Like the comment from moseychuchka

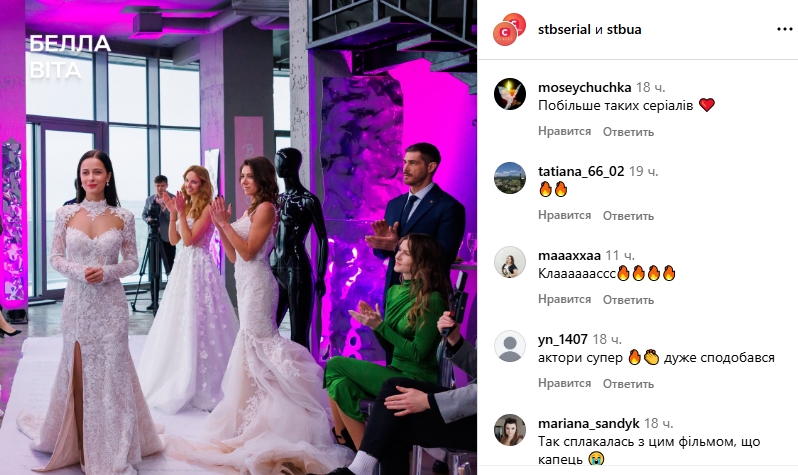pos(564,131)
